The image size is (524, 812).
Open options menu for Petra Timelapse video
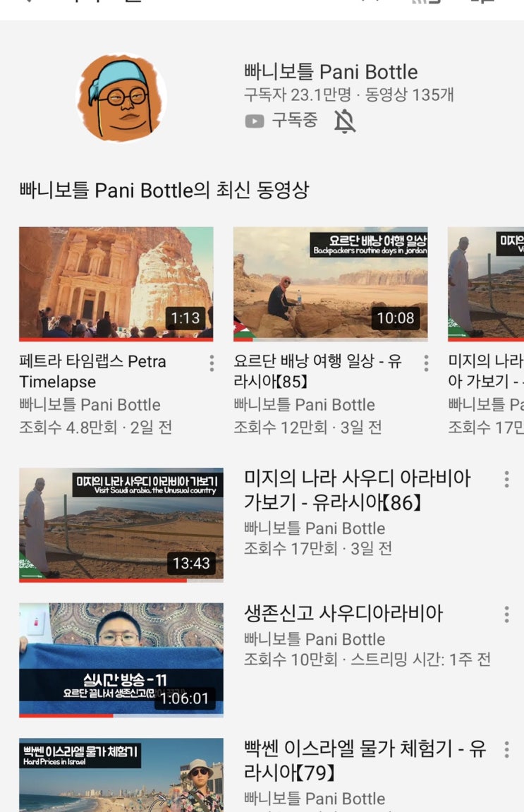[212, 363]
